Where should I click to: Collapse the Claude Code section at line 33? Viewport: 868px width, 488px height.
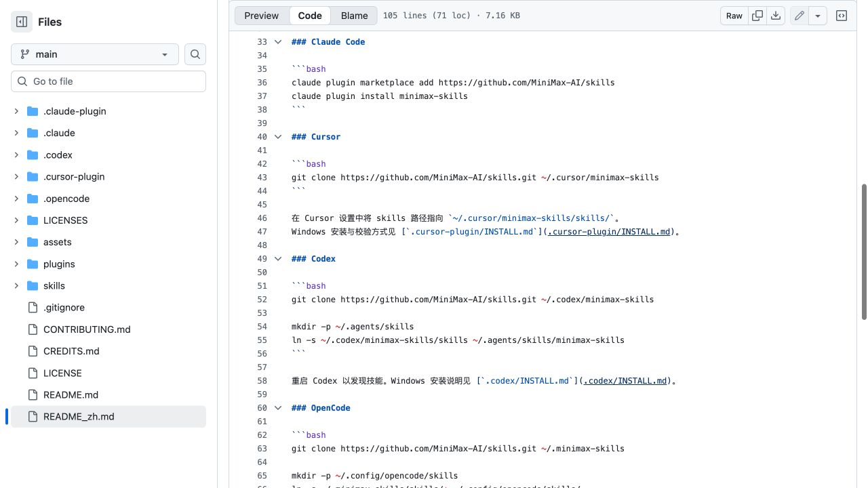[278, 42]
